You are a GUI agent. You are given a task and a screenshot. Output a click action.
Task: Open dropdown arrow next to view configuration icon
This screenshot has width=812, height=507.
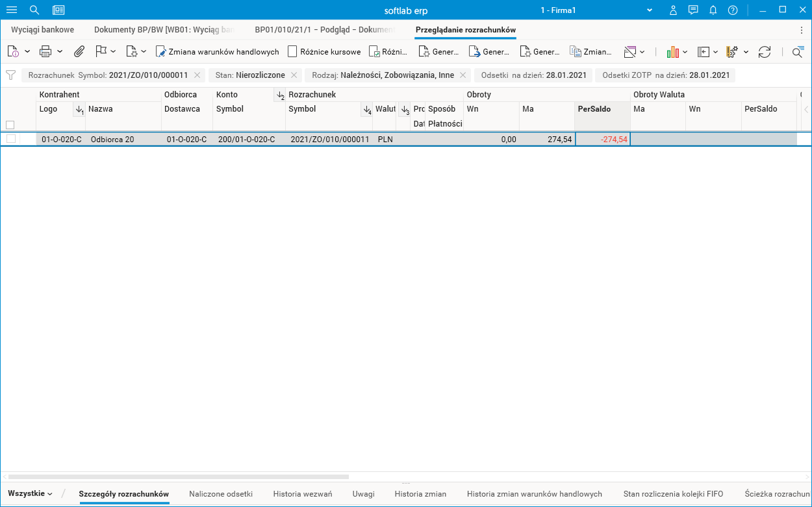pos(746,51)
